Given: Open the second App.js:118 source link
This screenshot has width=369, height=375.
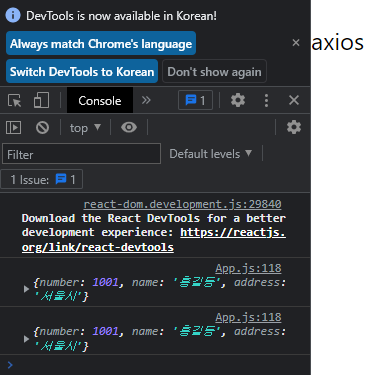Looking at the screenshot, I should [x=248, y=317].
